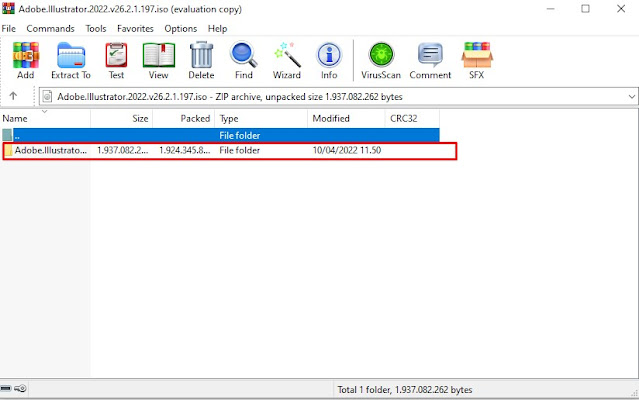Click the size value 1.937.082.2...
639x400 pixels.
123,150
